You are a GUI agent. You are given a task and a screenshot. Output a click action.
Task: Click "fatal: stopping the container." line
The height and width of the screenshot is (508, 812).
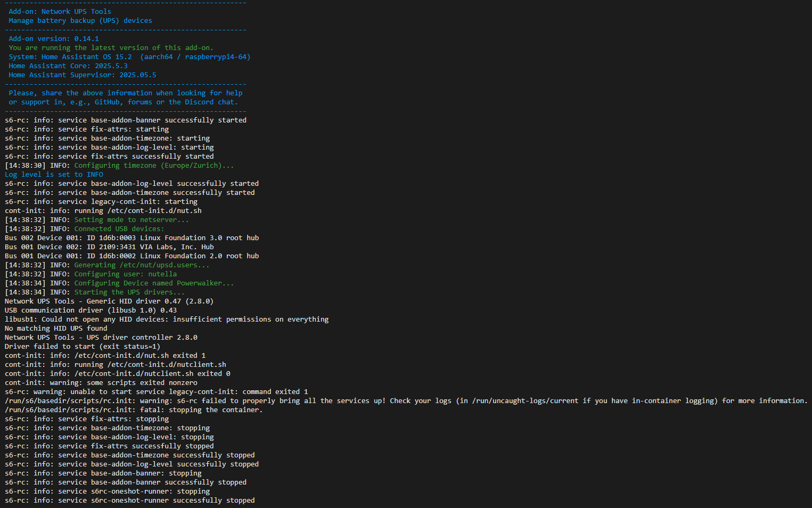coord(134,409)
